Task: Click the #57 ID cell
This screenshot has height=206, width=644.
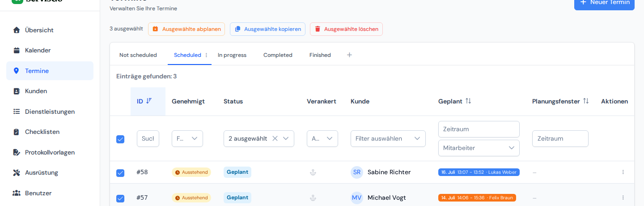Action: 142,197
